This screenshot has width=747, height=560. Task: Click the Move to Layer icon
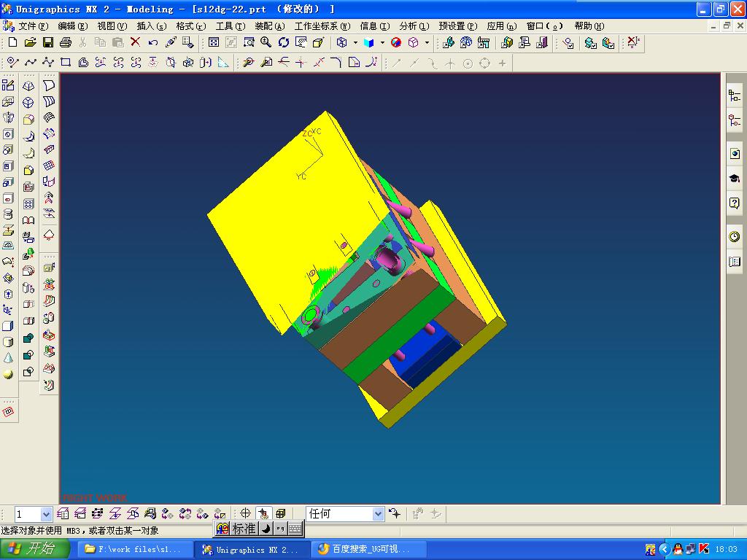pos(115,513)
